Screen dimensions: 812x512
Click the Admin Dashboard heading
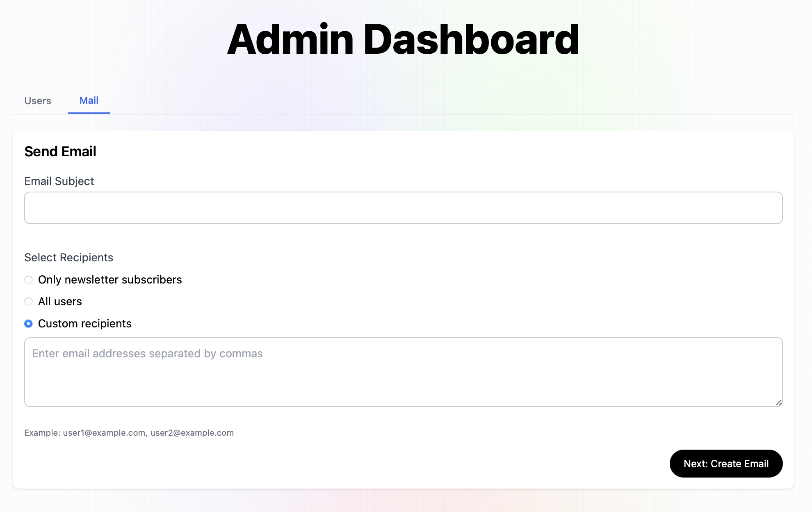coord(403,39)
